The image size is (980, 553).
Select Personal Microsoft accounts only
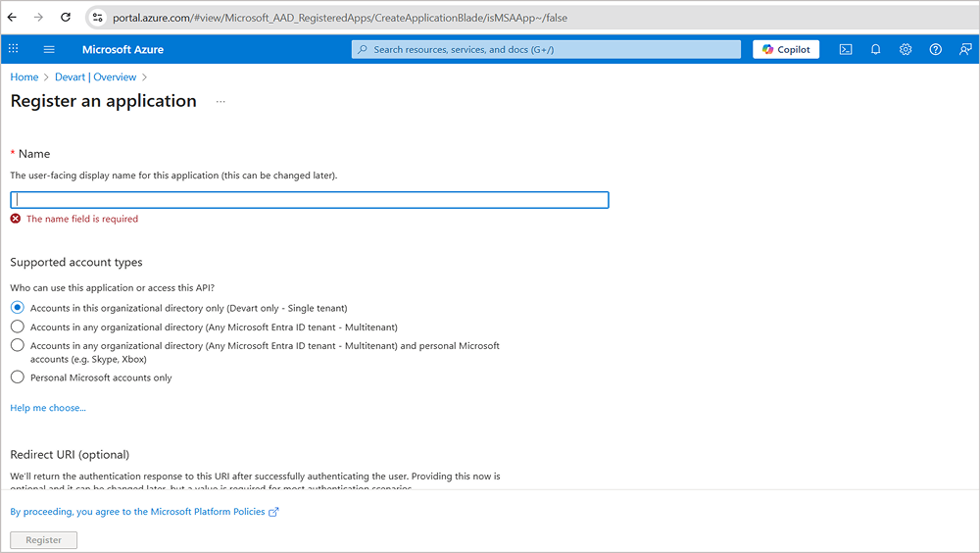click(18, 377)
